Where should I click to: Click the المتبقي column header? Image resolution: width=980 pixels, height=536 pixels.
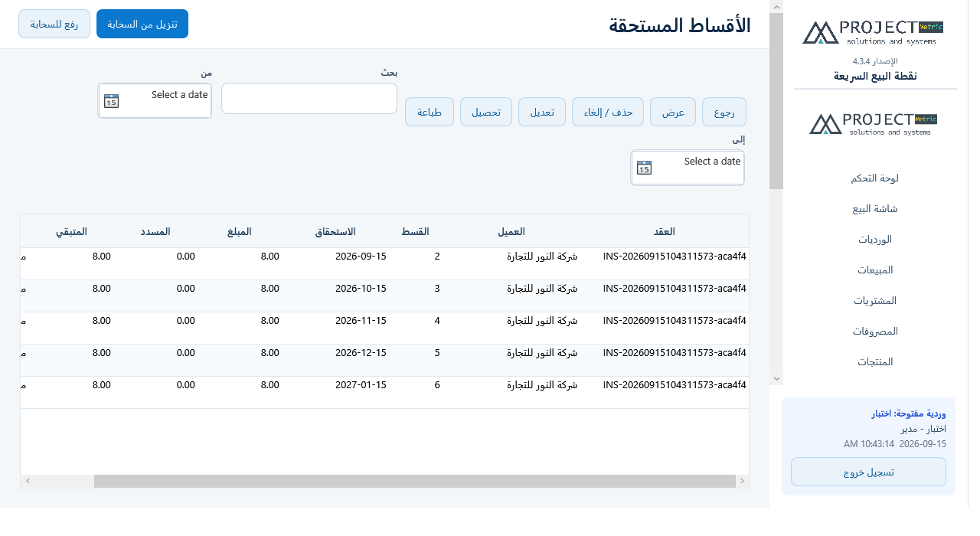[x=71, y=231]
